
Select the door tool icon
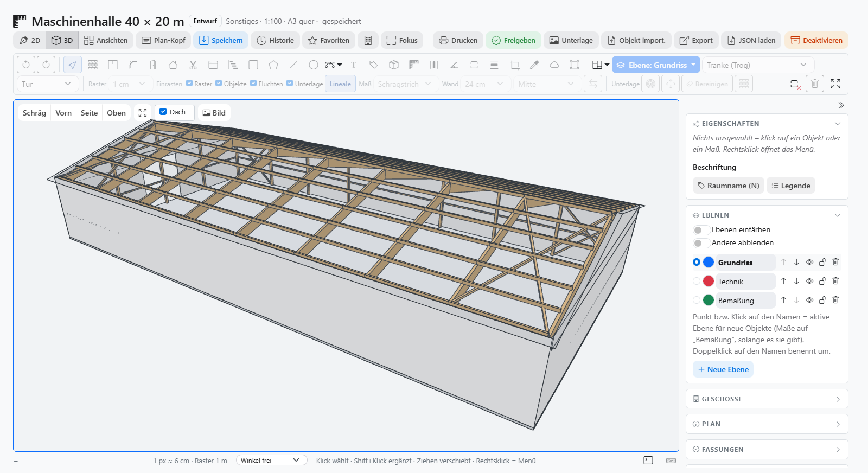[x=153, y=65]
